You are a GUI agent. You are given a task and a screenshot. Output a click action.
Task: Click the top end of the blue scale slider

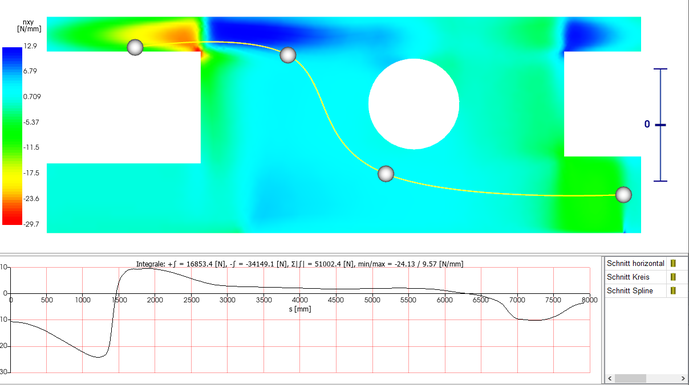(x=660, y=69)
